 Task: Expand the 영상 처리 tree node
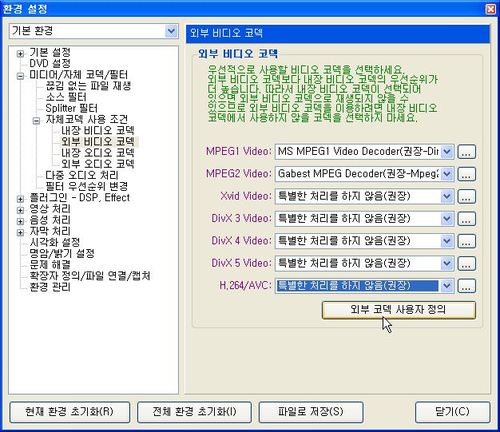tap(20, 210)
